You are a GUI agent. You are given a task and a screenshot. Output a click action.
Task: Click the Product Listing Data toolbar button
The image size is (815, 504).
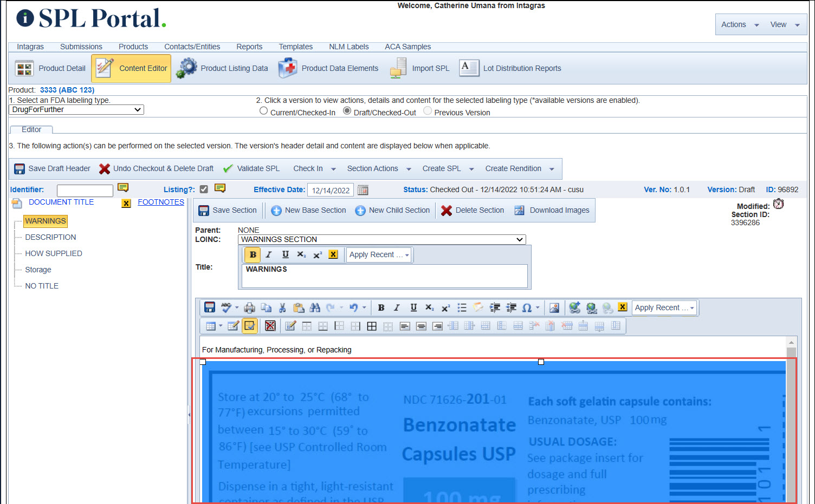[222, 68]
